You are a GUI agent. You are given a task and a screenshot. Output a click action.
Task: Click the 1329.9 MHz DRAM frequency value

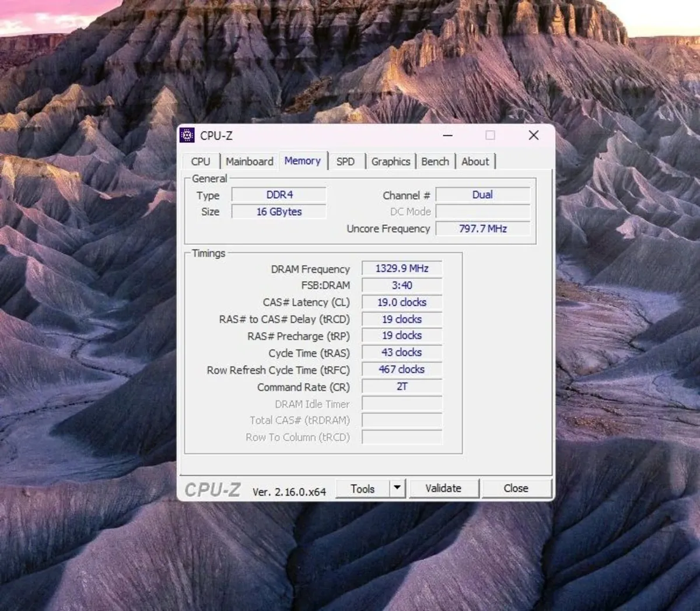pos(402,269)
